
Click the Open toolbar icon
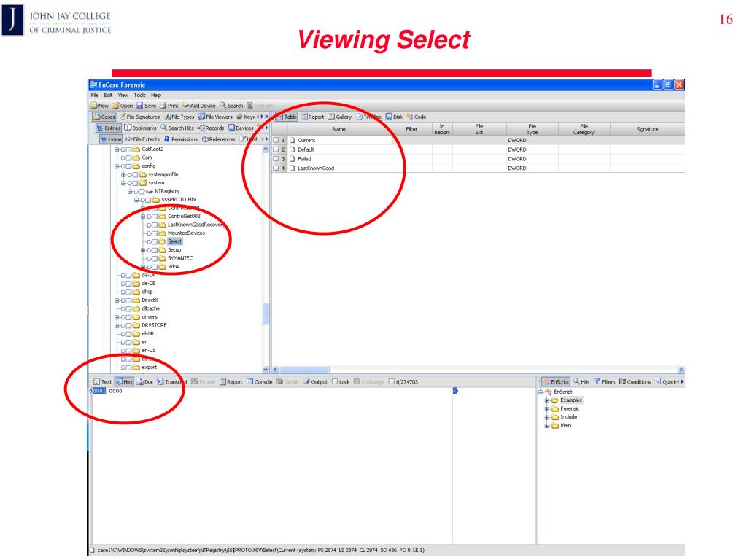point(116,106)
